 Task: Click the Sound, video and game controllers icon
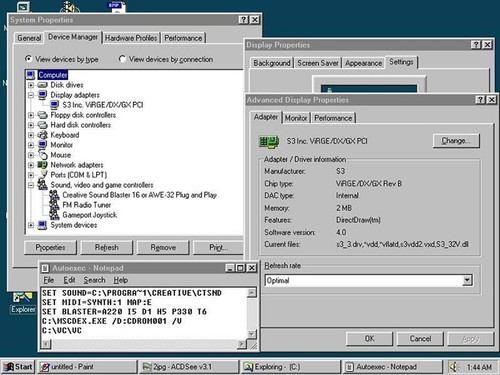tap(43, 184)
